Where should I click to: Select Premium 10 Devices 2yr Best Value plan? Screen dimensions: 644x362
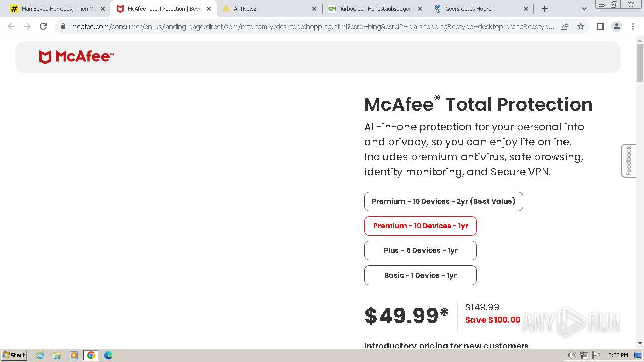443,201
